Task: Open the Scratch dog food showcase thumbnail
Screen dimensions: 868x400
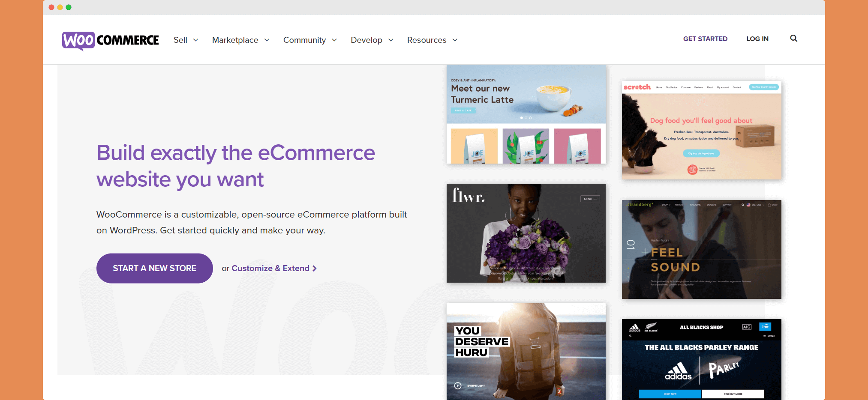Action: [x=701, y=131]
